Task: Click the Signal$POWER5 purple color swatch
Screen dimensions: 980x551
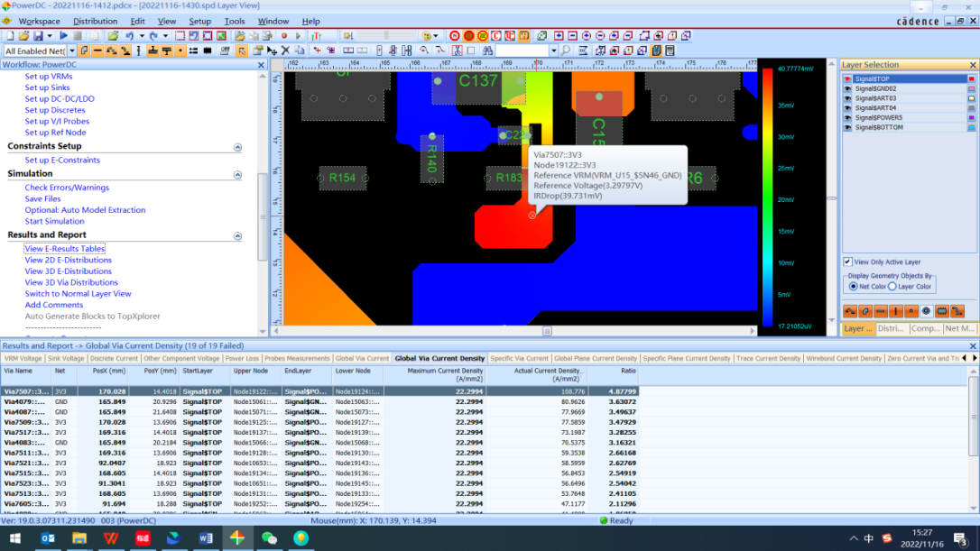Action: 971,117
